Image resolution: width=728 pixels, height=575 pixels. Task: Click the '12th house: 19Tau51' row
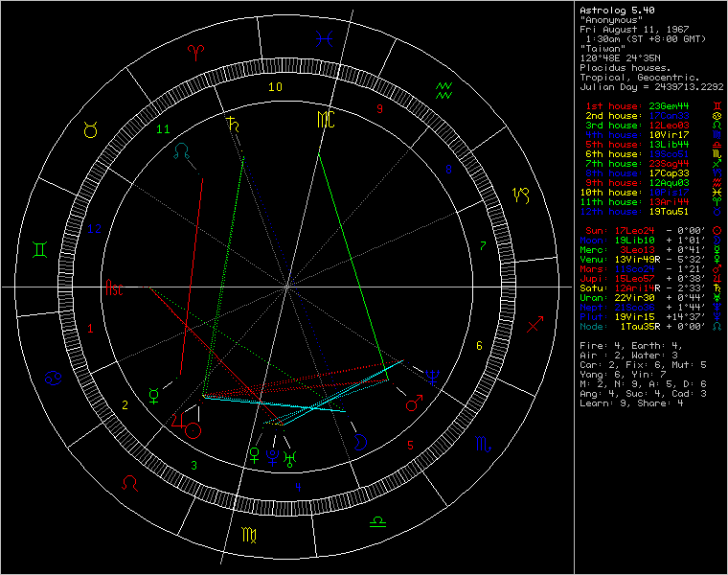634,212
